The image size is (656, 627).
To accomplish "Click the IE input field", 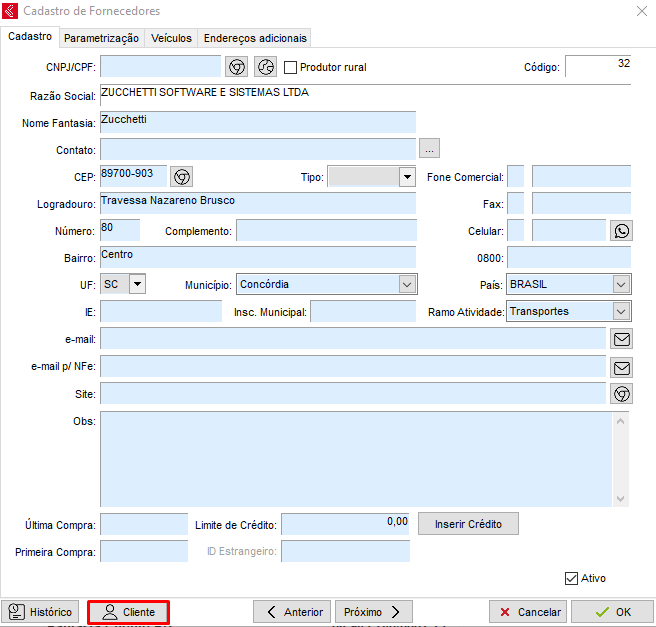I will point(161,311).
